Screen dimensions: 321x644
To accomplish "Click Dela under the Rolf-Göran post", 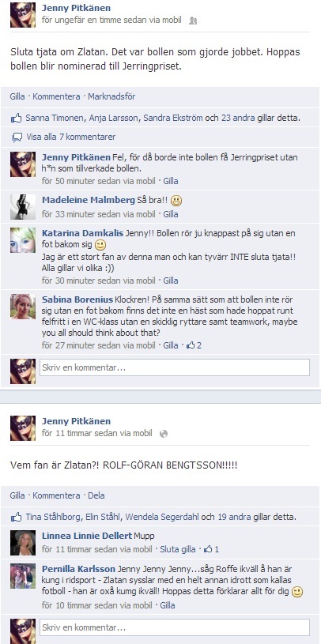I will pos(96,495).
